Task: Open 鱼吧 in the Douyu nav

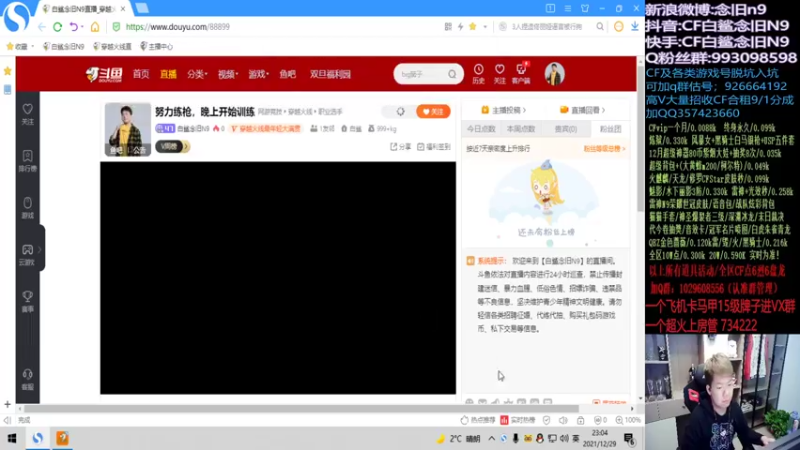Action: 288,74
